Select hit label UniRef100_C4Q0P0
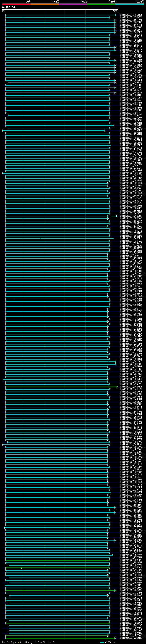146x644 pixels. coord(131,239)
